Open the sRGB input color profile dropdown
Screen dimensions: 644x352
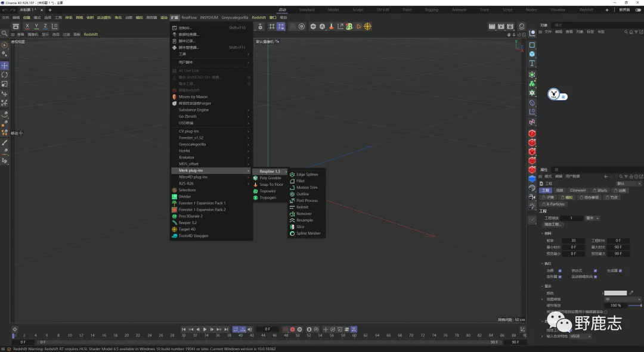(580, 337)
